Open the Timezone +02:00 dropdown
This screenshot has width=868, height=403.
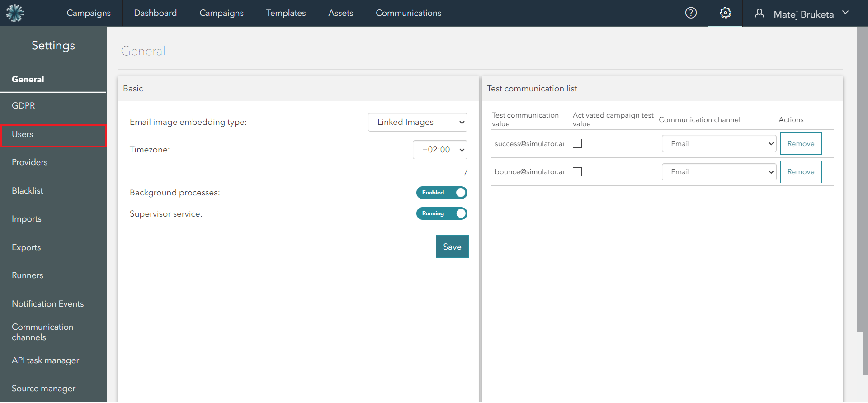pyautogui.click(x=439, y=150)
